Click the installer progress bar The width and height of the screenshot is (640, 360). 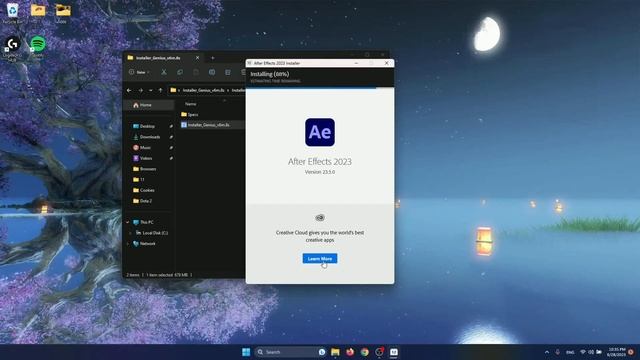tap(320, 87)
